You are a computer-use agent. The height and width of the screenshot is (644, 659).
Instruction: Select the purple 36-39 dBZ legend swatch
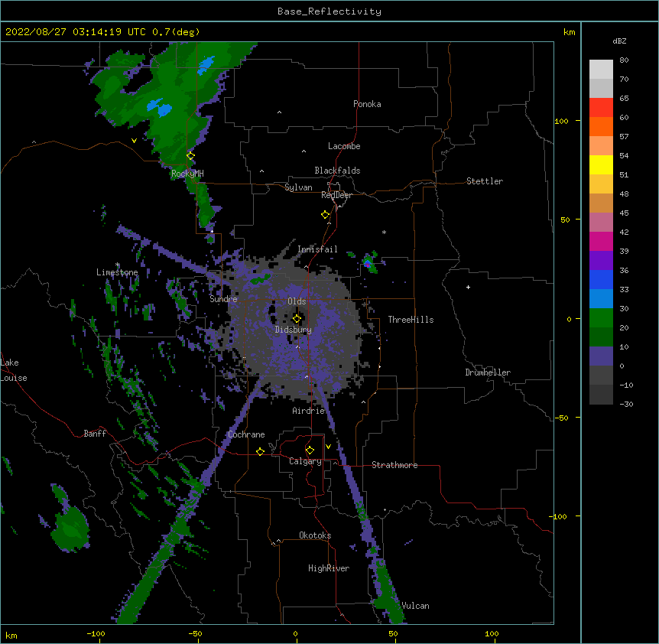601,261
